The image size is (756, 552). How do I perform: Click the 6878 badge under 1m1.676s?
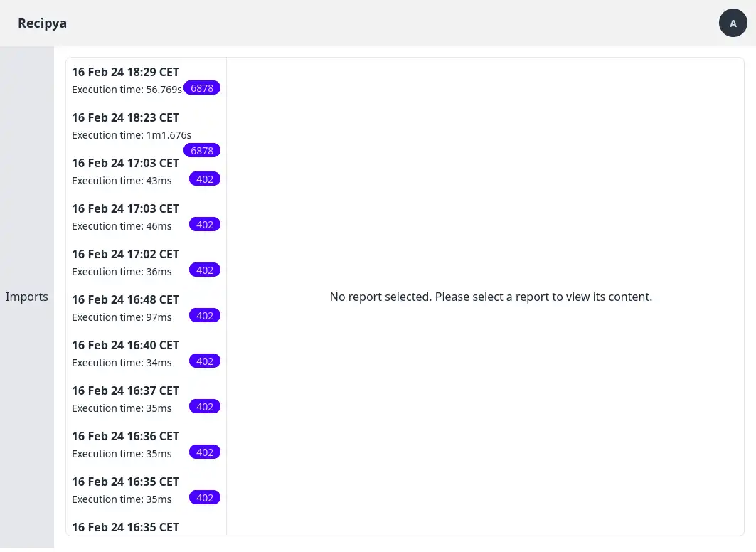pyautogui.click(x=202, y=151)
